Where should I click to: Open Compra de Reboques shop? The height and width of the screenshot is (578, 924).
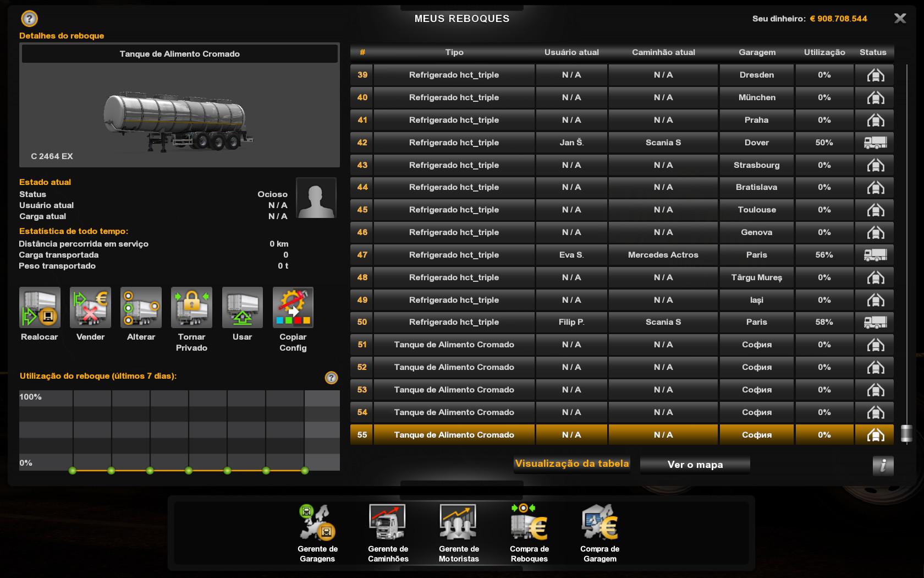[529, 523]
